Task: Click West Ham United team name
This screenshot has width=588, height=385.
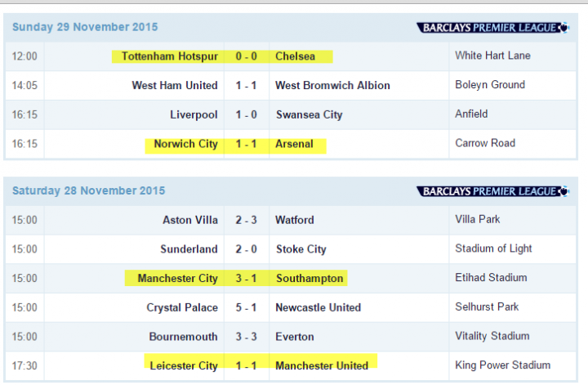Action: [175, 85]
